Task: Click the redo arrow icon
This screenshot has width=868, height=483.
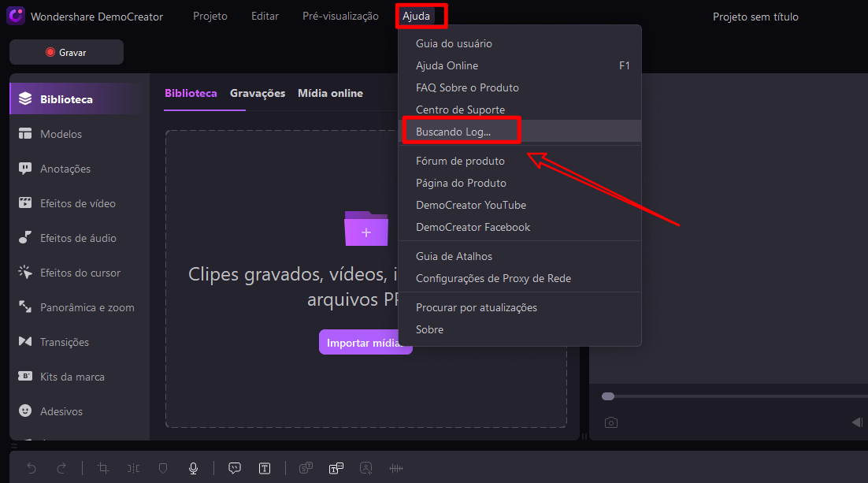Action: [x=61, y=468]
